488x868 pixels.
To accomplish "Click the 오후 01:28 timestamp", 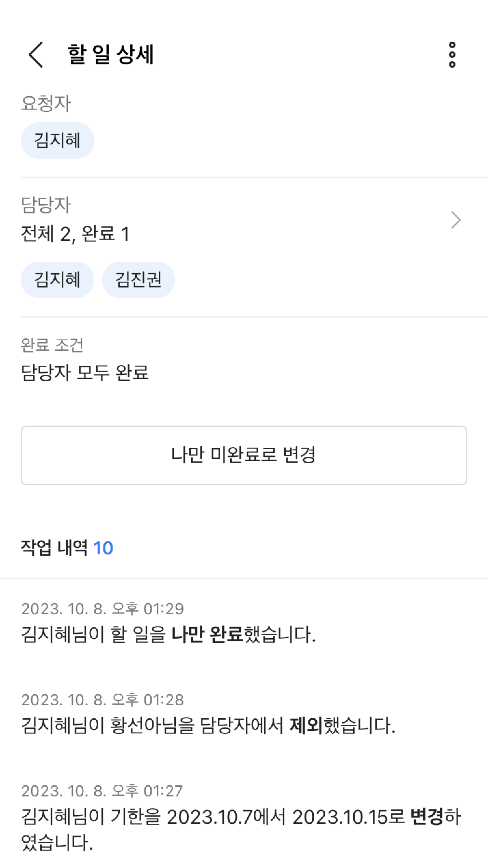I will click(102, 700).
